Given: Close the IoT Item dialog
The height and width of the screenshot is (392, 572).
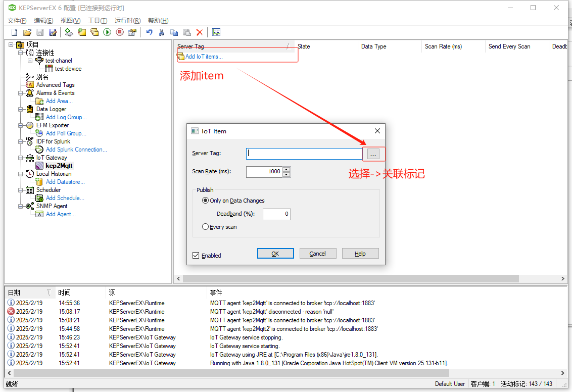Looking at the screenshot, I should pos(377,131).
